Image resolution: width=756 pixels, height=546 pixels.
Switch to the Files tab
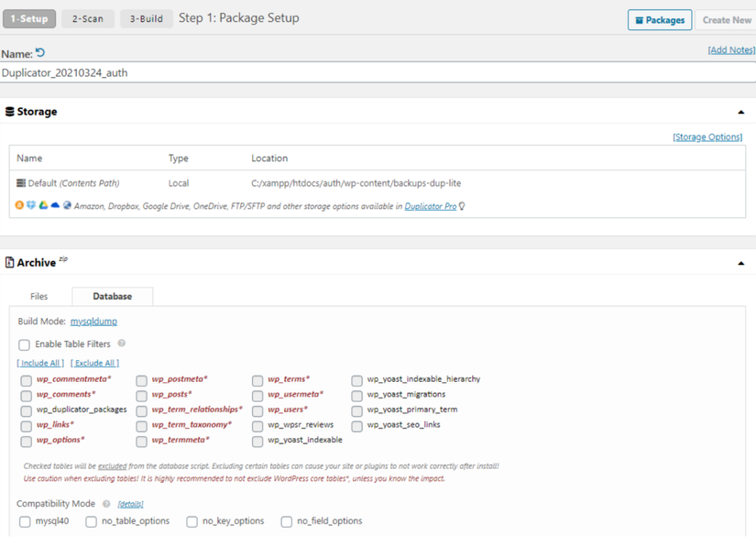click(x=39, y=297)
